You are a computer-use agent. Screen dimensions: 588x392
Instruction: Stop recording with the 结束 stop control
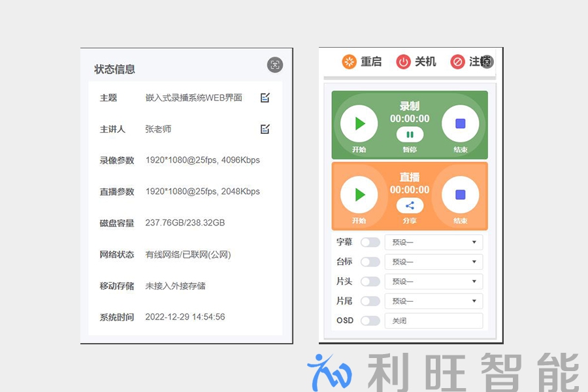click(461, 123)
